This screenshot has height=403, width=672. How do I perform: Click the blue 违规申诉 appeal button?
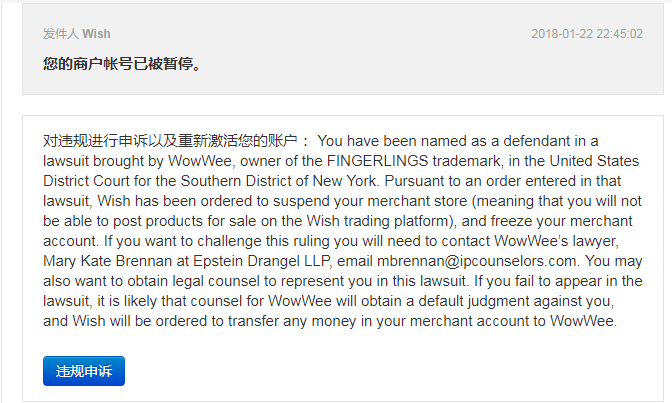pyautogui.click(x=84, y=371)
